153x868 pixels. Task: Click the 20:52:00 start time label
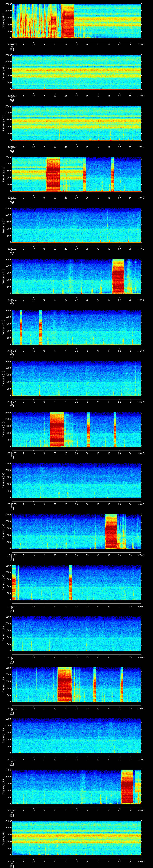12,861
